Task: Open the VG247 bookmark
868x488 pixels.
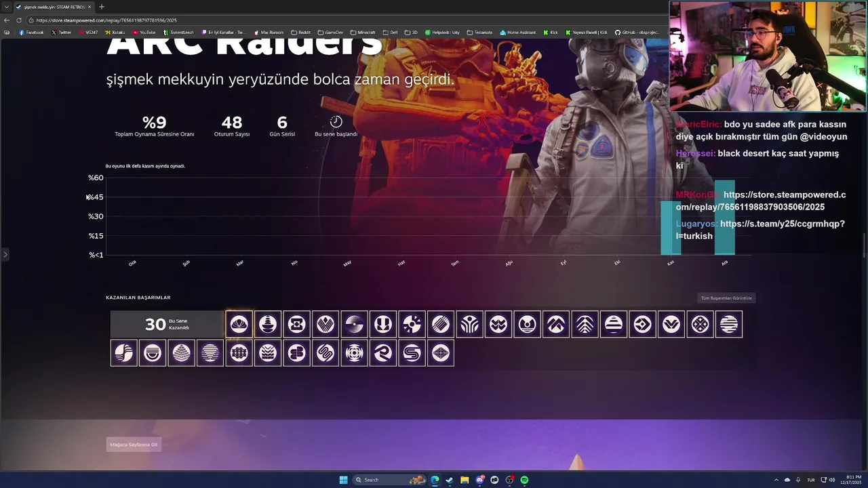Action: [88, 33]
